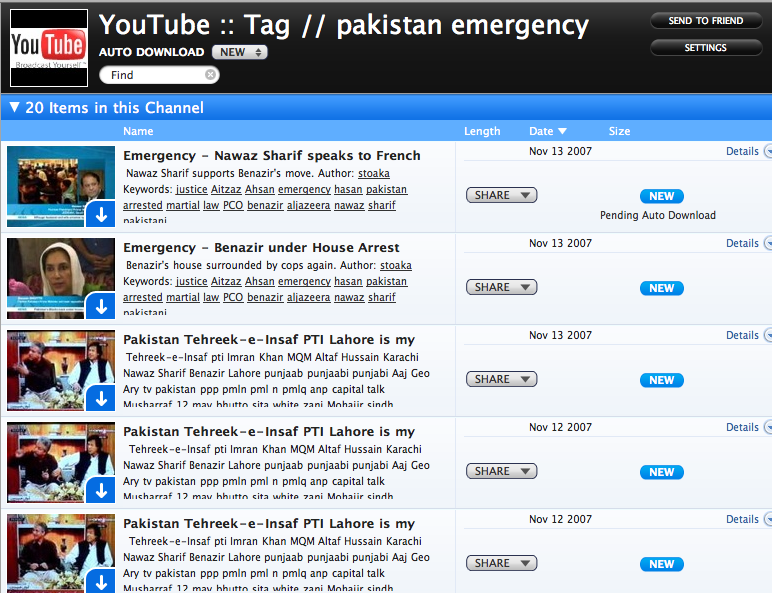Click download arrow on first Nov 12 video
Image resolution: width=772 pixels, height=593 pixels.
(x=101, y=490)
